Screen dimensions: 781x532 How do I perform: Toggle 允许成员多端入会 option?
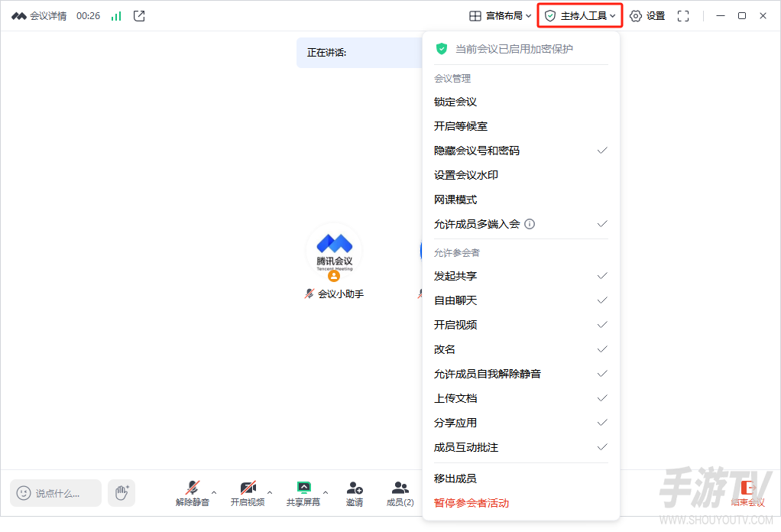(520, 224)
